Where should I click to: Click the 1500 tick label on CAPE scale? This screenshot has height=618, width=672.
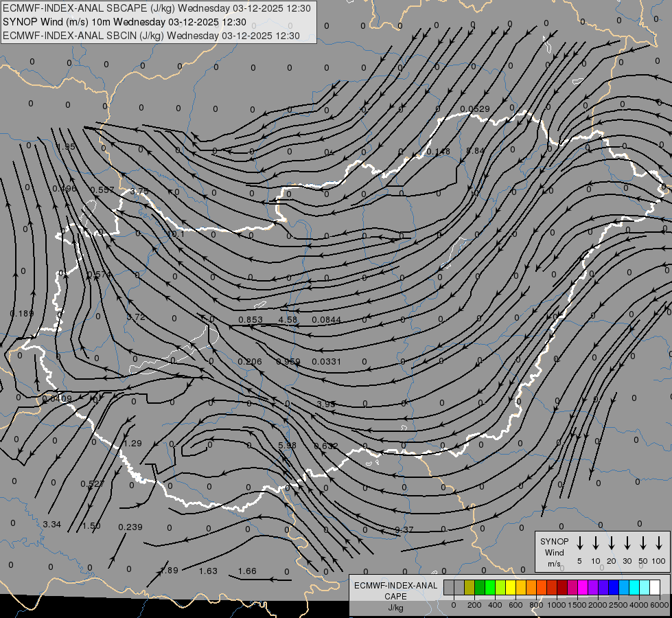pyautogui.click(x=577, y=605)
